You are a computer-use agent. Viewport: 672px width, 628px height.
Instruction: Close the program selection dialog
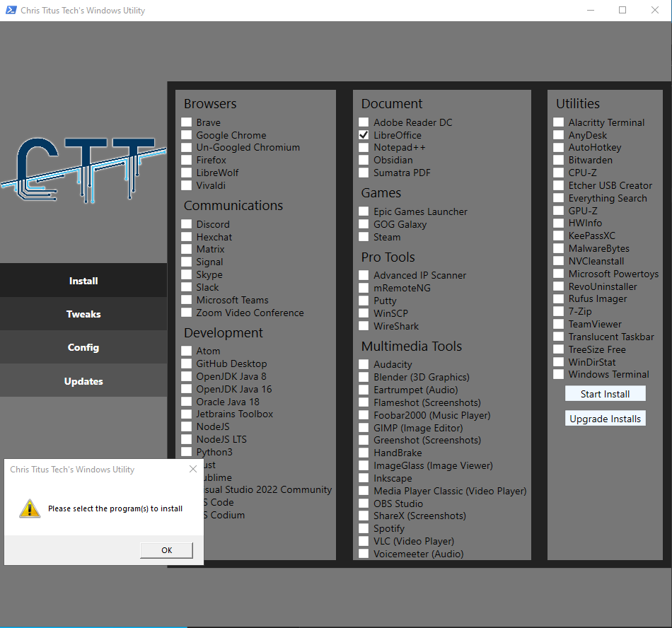pos(192,469)
